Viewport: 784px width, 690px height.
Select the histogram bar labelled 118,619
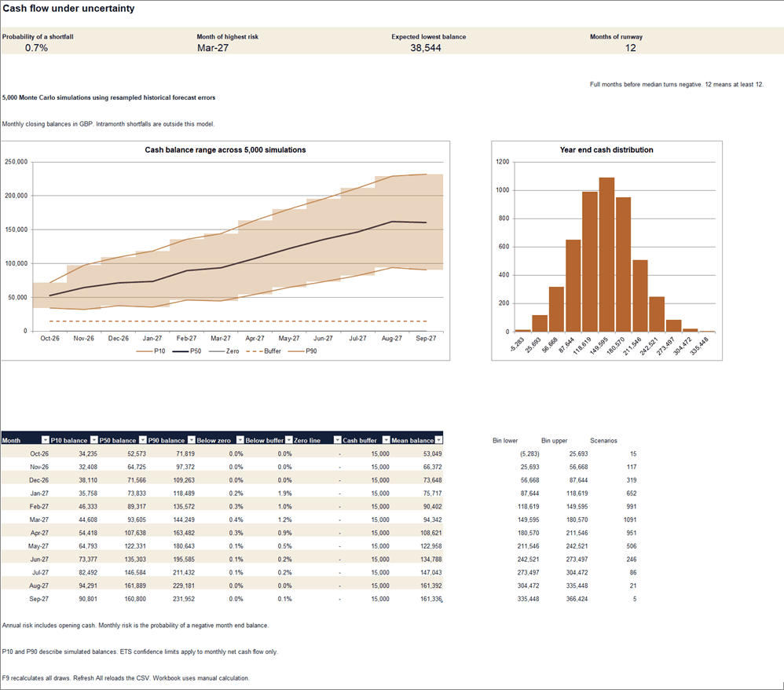590,261
